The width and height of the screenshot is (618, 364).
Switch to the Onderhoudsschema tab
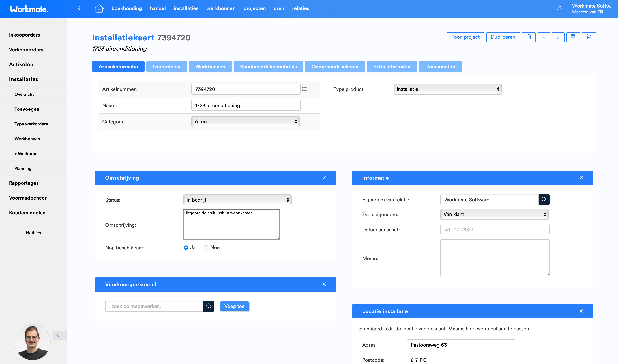pyautogui.click(x=335, y=67)
